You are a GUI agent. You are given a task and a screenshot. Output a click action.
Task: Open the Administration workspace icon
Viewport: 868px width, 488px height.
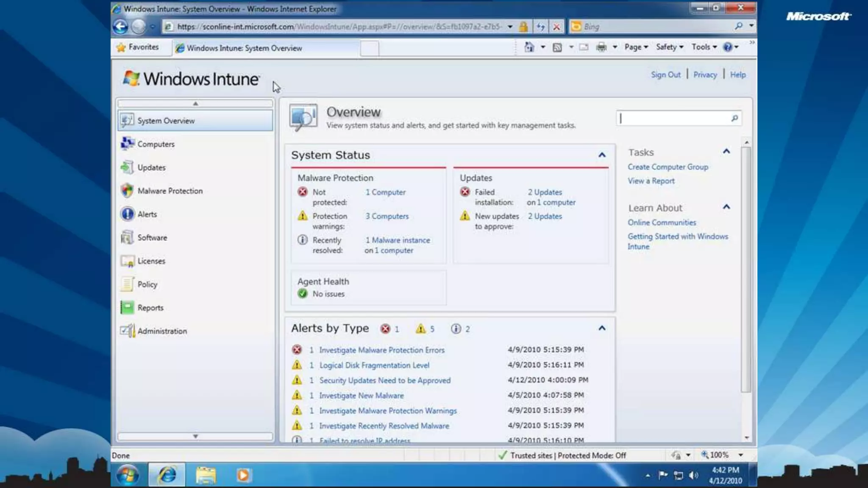pyautogui.click(x=127, y=331)
